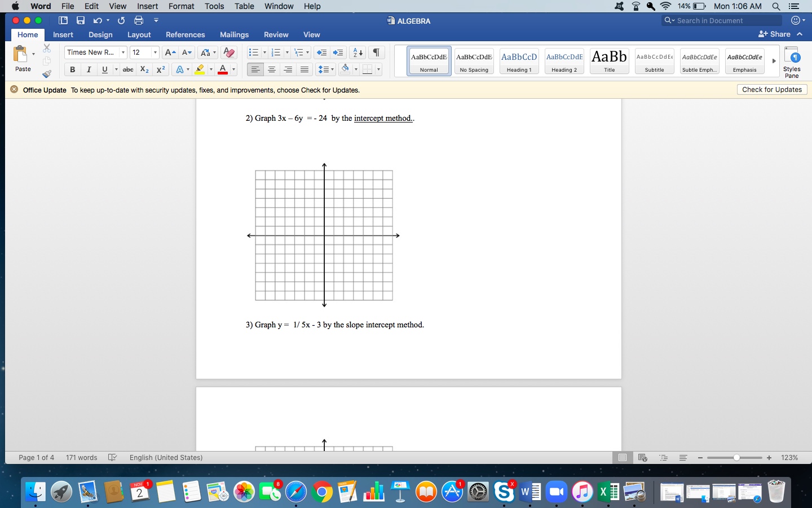The height and width of the screenshot is (508, 812).
Task: Click the Sort A to Z icon
Action: [358, 52]
